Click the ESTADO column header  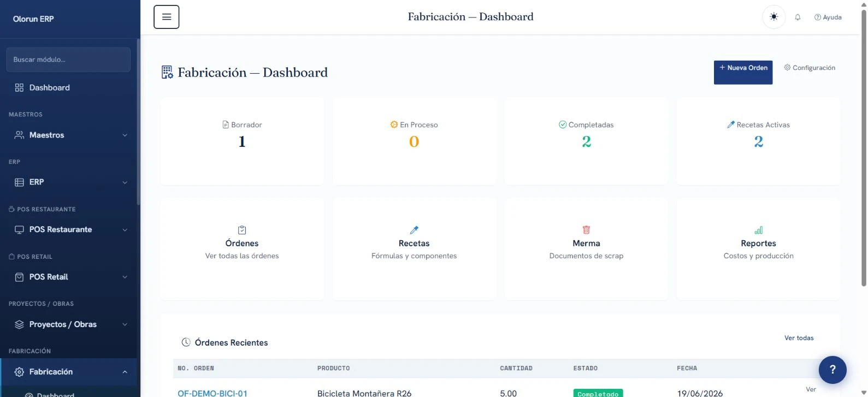(585, 369)
